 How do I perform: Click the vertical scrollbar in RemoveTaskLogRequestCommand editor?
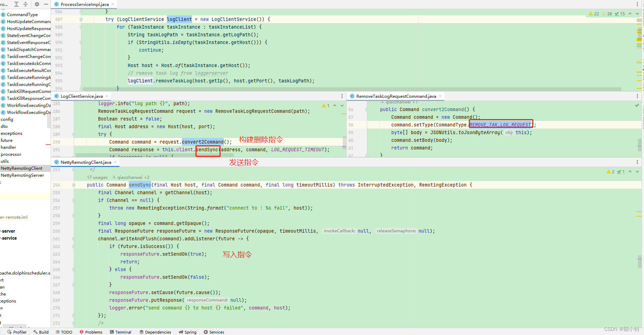click(640, 145)
